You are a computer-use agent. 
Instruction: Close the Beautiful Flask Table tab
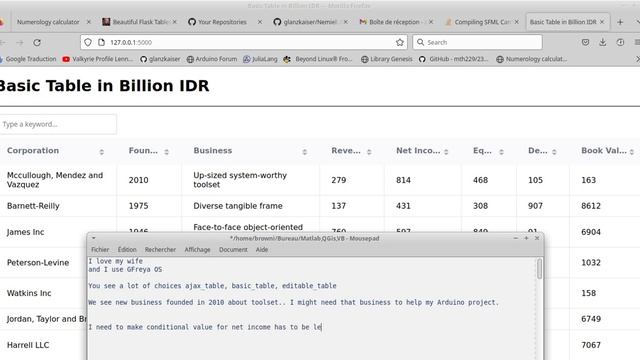(x=175, y=22)
